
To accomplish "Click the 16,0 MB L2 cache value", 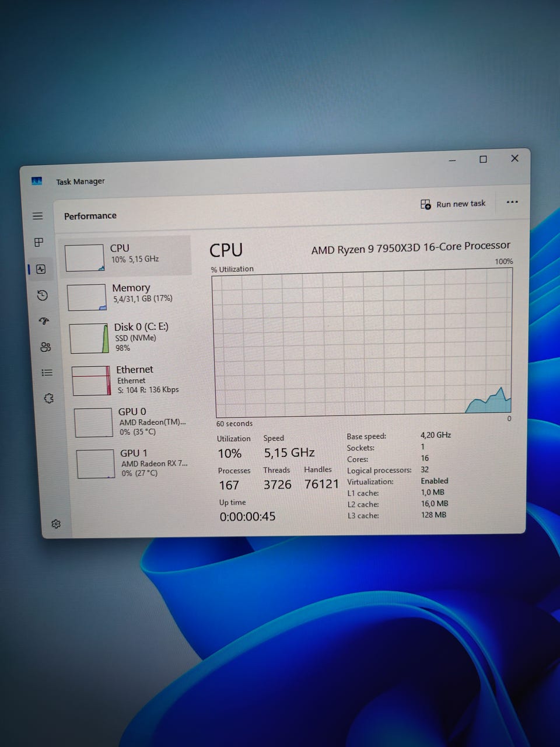I will (x=435, y=503).
